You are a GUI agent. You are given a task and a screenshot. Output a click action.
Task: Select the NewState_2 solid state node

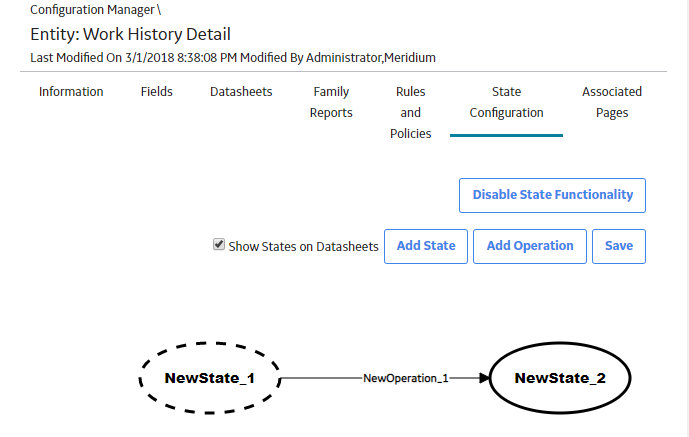(560, 378)
